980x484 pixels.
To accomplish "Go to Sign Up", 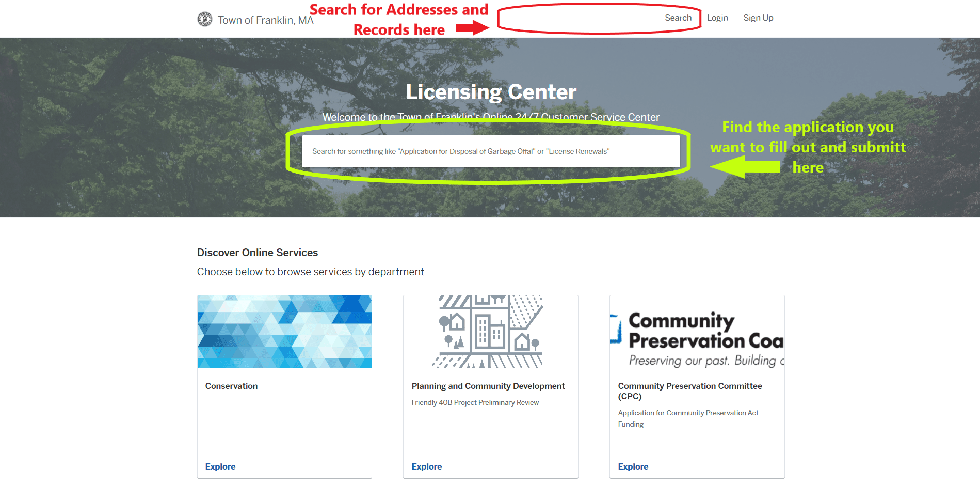I will pos(758,18).
